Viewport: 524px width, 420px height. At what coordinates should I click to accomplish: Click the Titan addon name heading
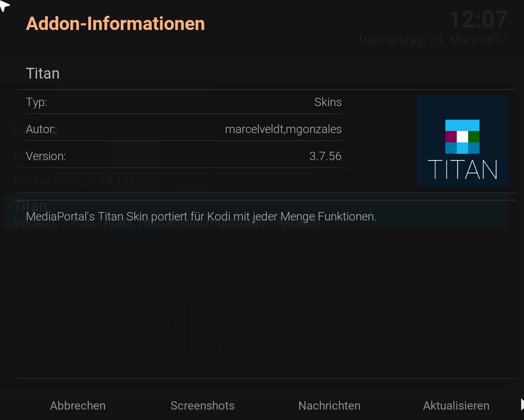pos(43,74)
